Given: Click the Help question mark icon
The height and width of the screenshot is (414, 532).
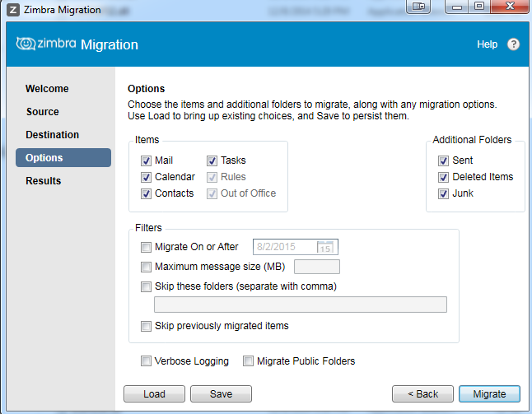Looking at the screenshot, I should click(514, 44).
